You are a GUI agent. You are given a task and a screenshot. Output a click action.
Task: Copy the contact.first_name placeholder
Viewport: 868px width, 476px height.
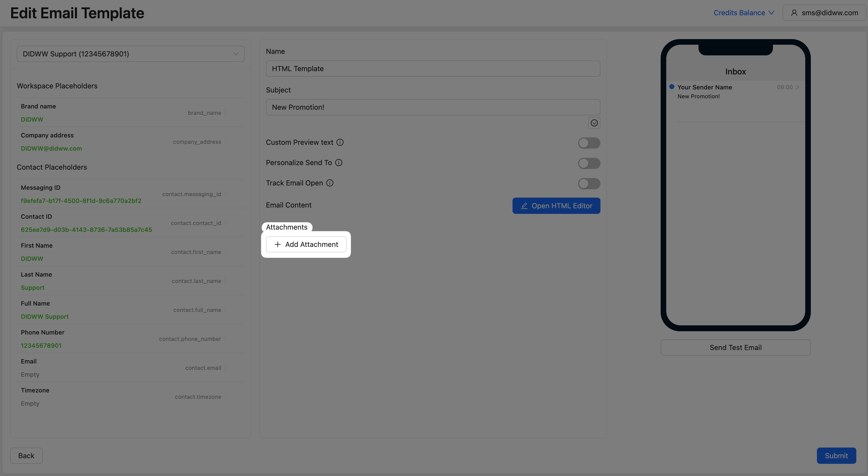coord(196,252)
